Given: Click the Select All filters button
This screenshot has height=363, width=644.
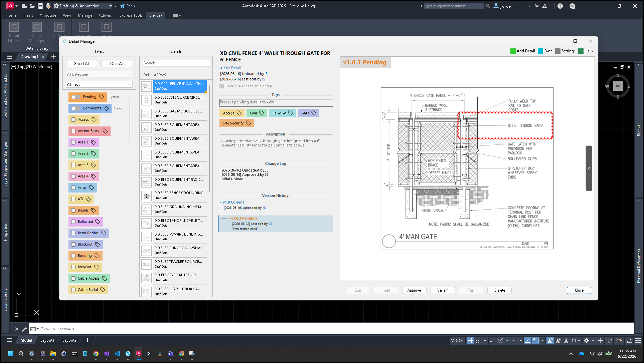Looking at the screenshot, I should pyautogui.click(x=82, y=64).
